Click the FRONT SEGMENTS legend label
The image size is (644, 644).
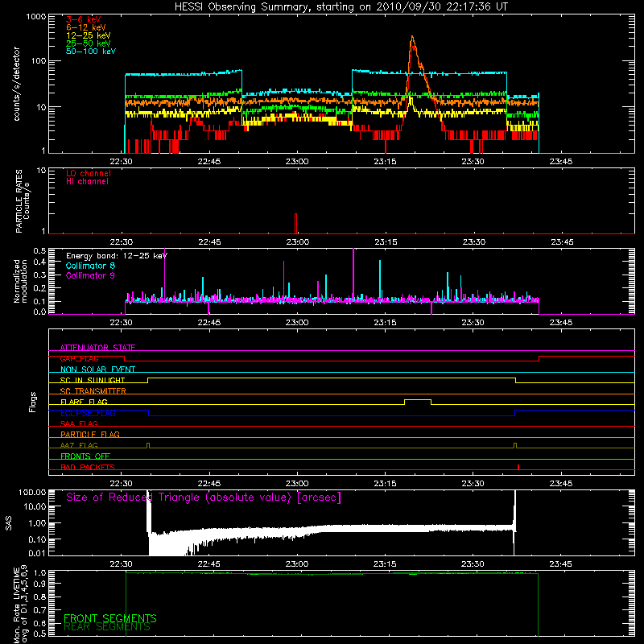(x=110, y=618)
